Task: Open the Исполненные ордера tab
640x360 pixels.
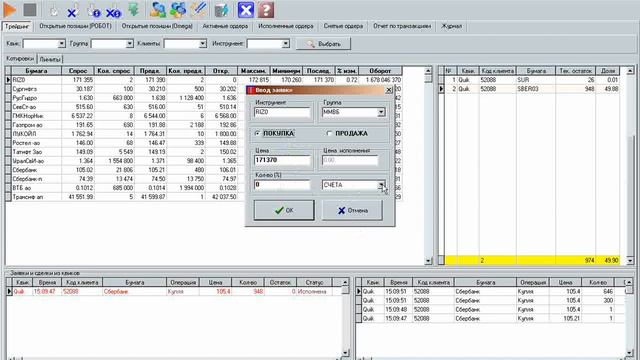Action: point(286,26)
